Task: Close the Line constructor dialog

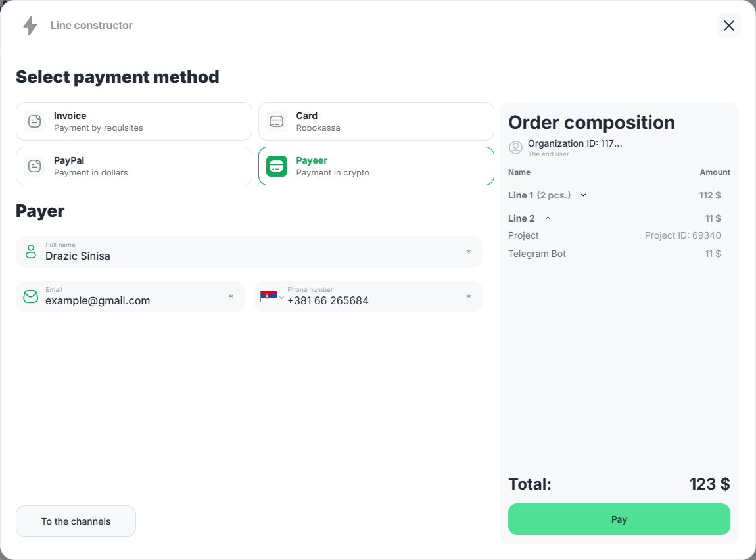Action: click(728, 26)
